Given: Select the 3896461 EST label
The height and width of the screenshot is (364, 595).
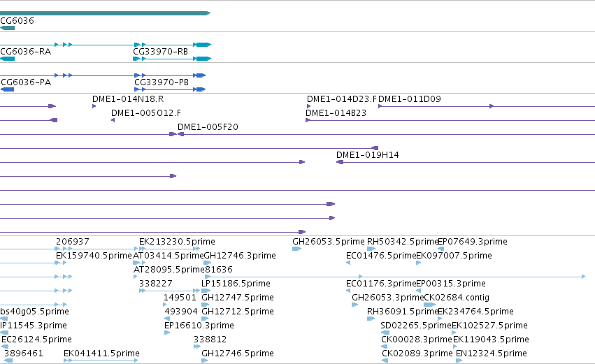Looking at the screenshot, I should pos(24,354).
